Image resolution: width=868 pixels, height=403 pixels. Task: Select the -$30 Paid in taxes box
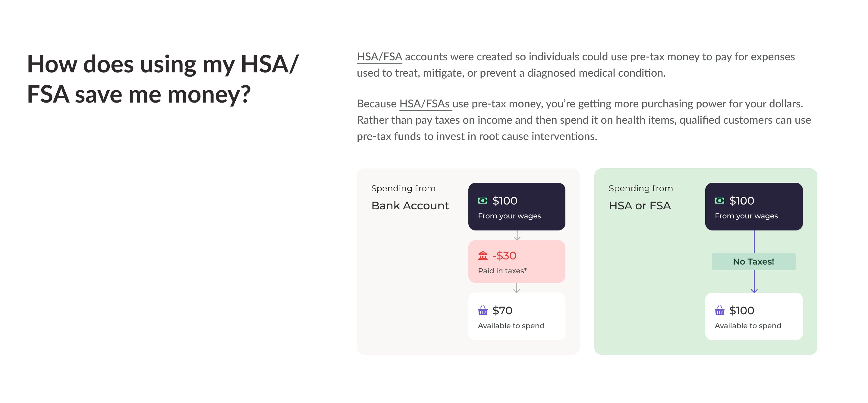tap(517, 262)
